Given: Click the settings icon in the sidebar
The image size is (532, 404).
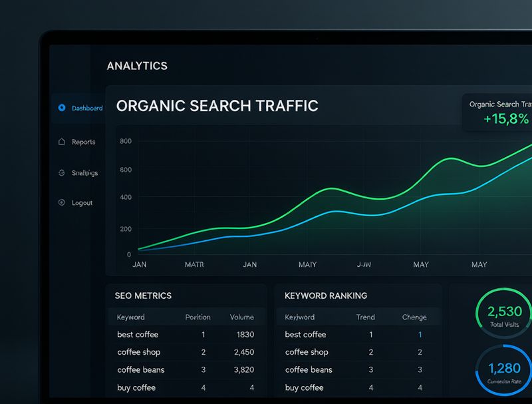Looking at the screenshot, I should [61, 173].
